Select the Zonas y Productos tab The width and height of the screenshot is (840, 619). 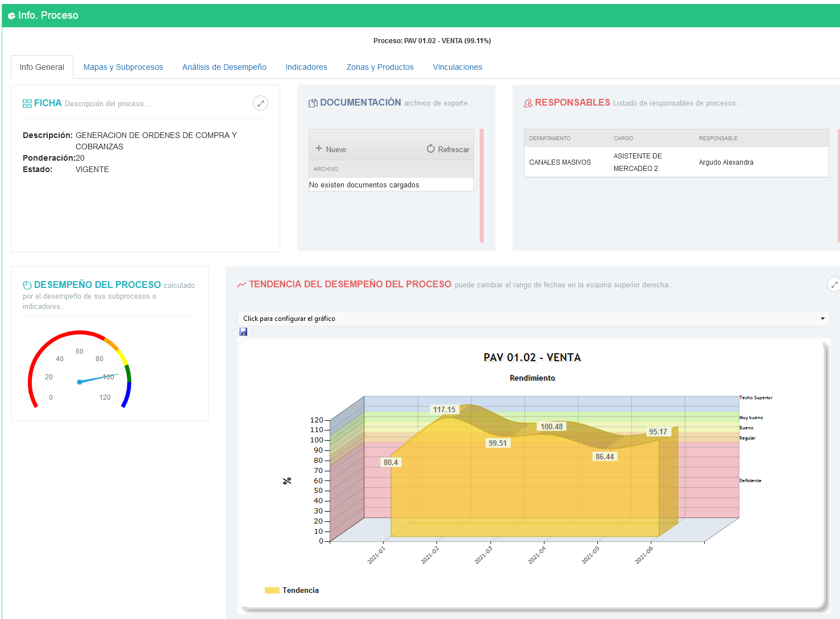[380, 67]
